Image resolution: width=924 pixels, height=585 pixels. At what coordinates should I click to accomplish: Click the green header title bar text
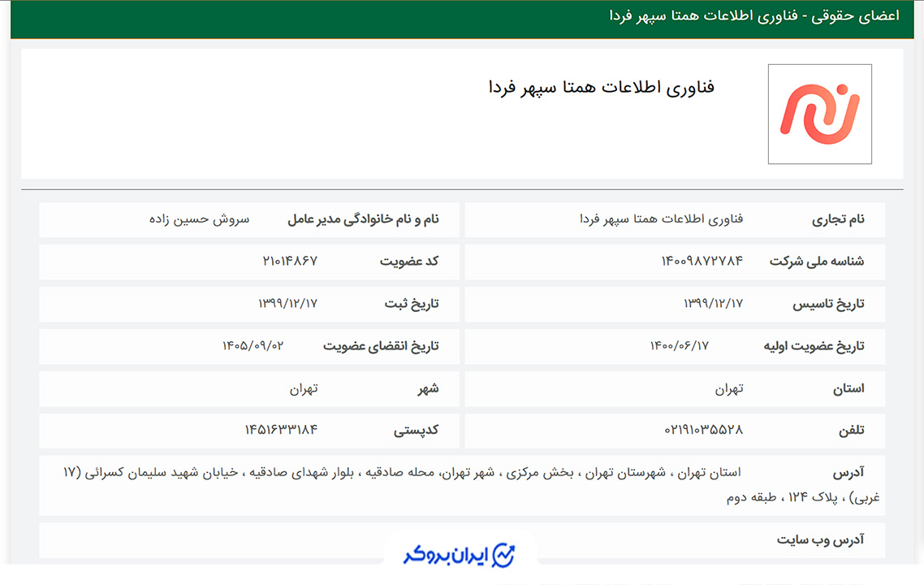click(x=754, y=16)
